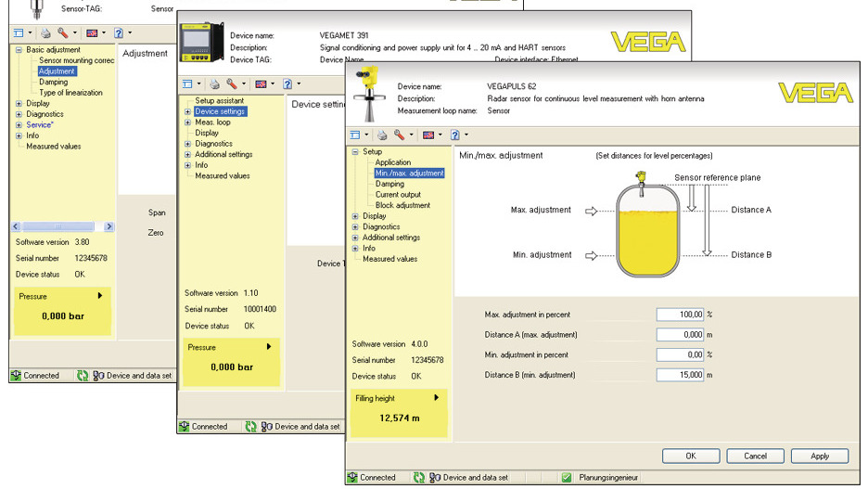Click the Planungsingenieur green check icon
This screenshot has width=868, height=489.
coord(566,478)
